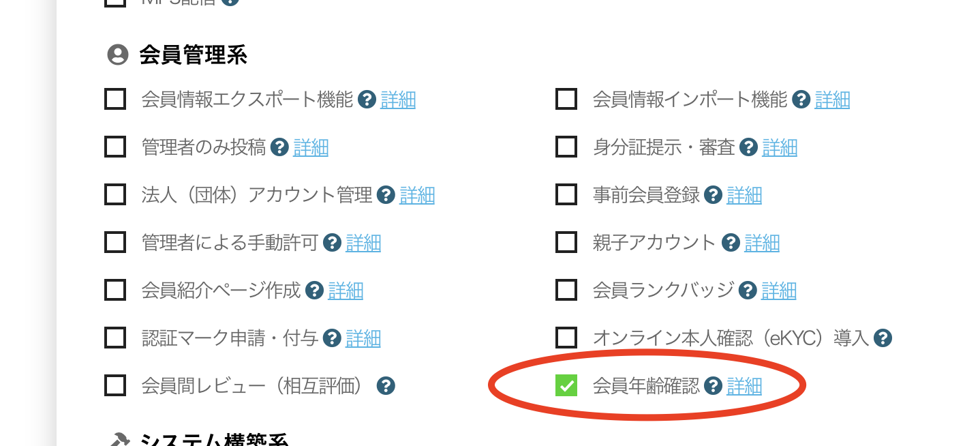The image size is (980, 446).
Task: Check 法人（団体）アカウント管理
Action: pos(114,195)
